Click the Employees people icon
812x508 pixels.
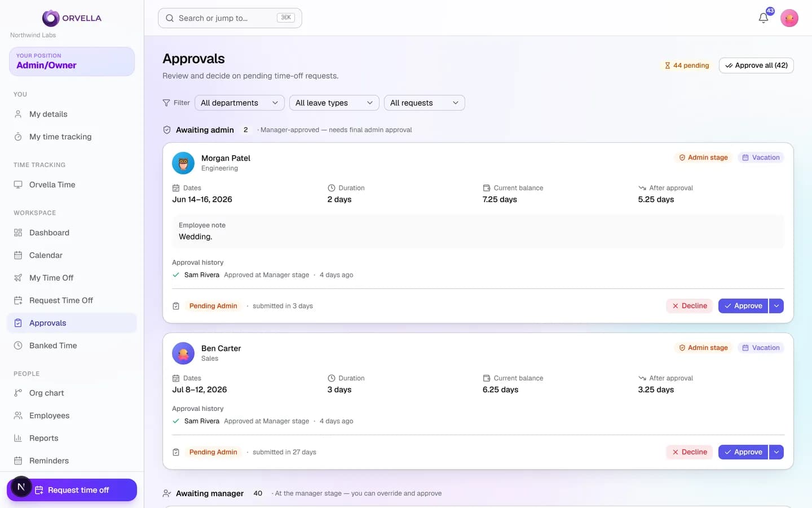(18, 415)
